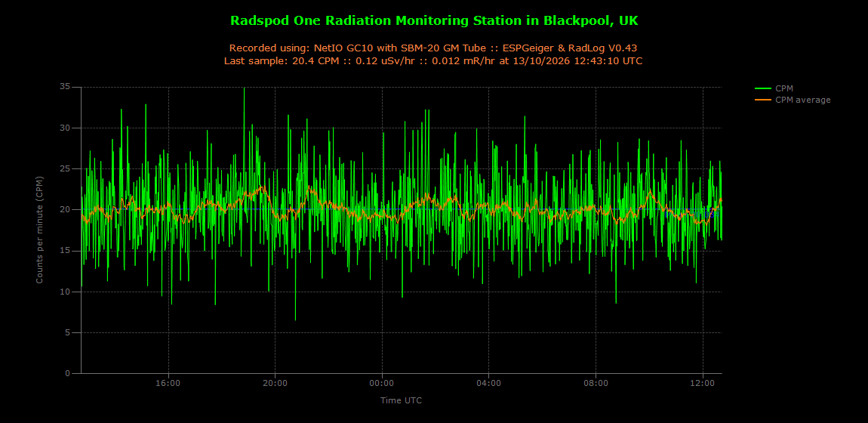Click the 5 value on the y-axis

(x=68, y=333)
